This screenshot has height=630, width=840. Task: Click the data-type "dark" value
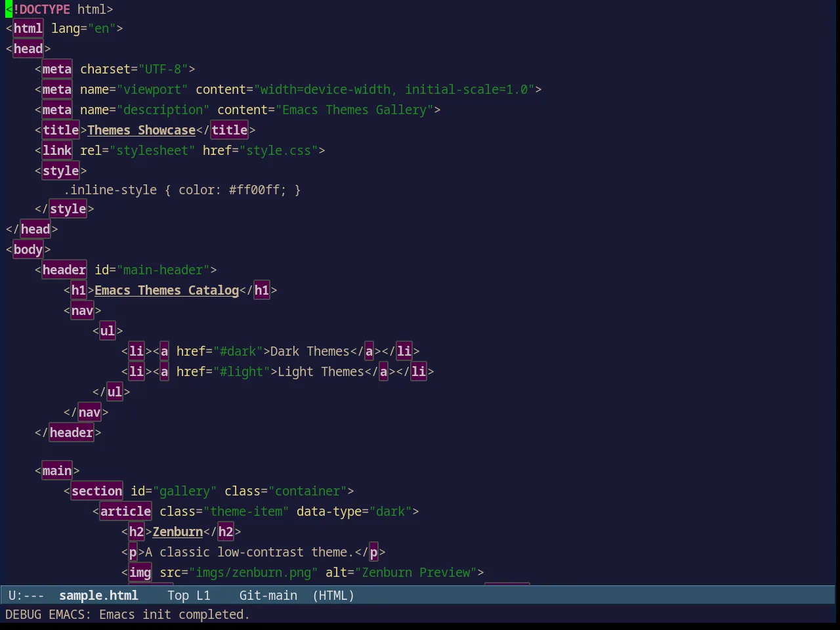[390, 511]
